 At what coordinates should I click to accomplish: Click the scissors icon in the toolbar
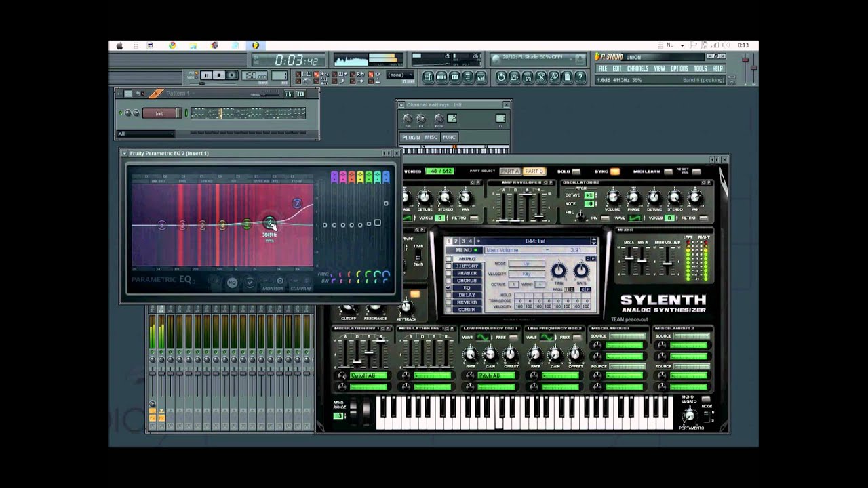point(541,77)
